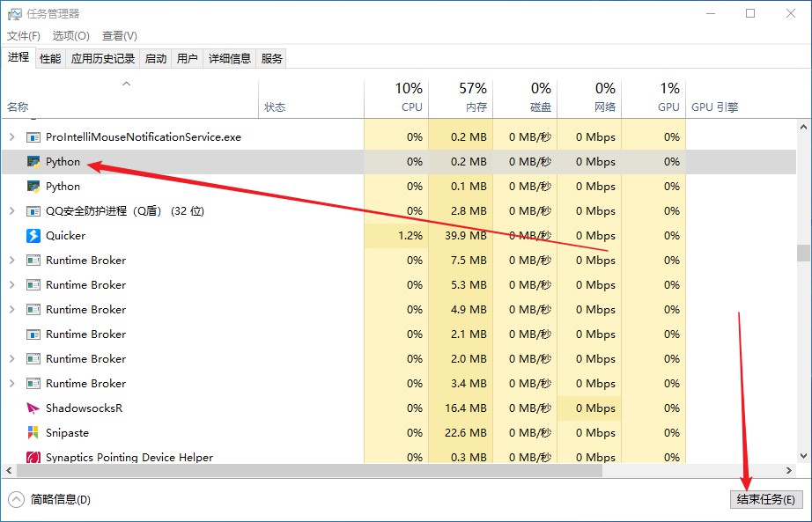Switch to the 启动 tab
812x522 pixels.
(155, 58)
